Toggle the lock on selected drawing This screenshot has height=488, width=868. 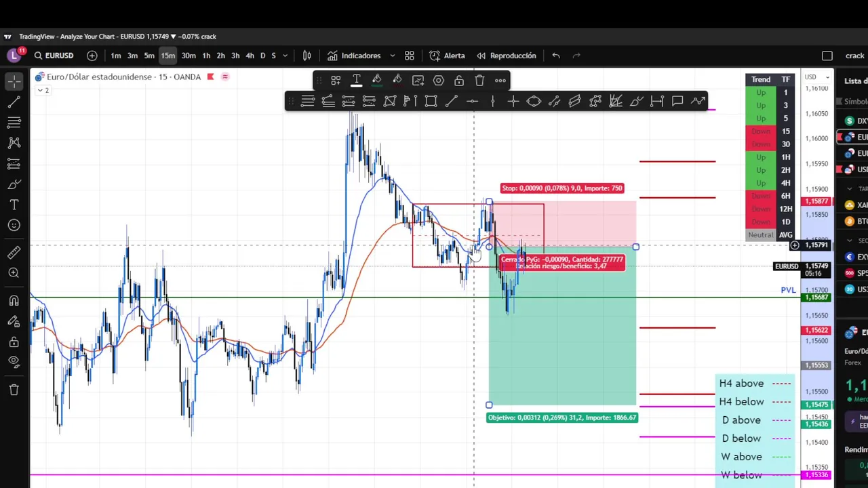tap(459, 81)
